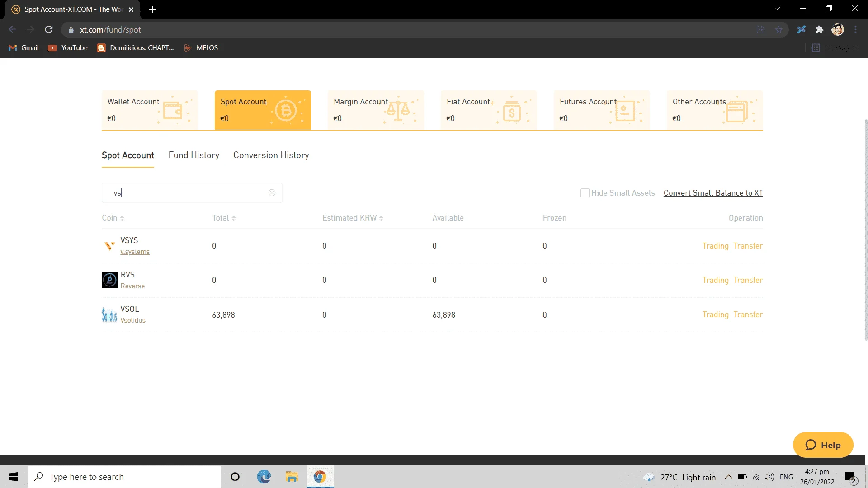Open the Windows notification center

click(x=850, y=477)
